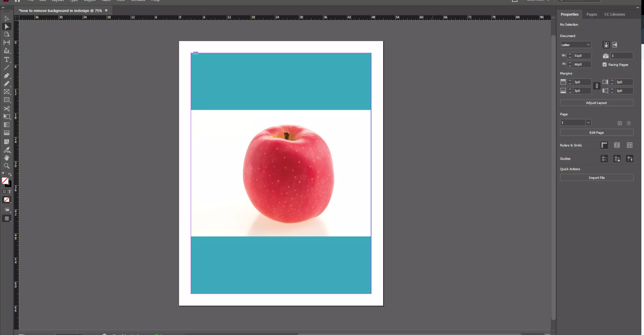
Task: Activate the Zoom tool
Action: click(x=7, y=166)
